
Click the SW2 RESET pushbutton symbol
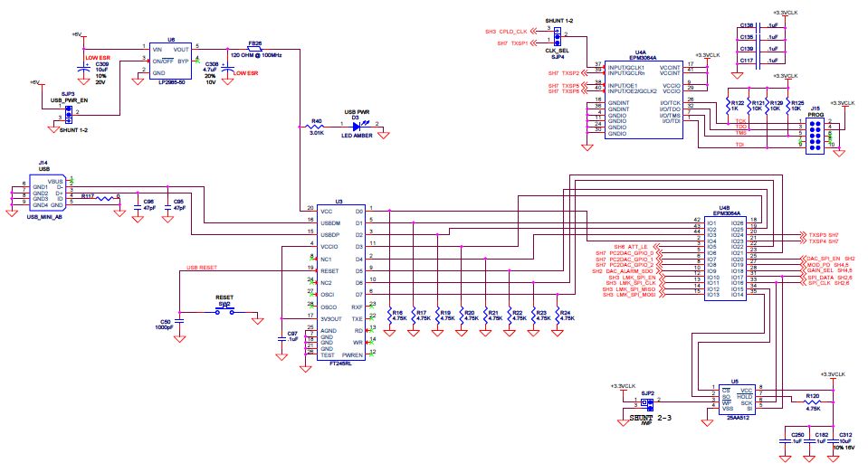[224, 311]
